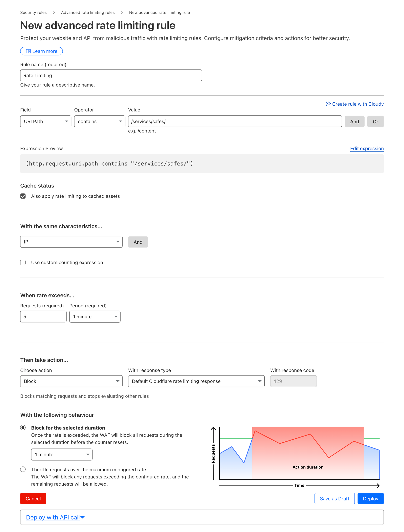Click the Deploy with API call arrow

82,517
